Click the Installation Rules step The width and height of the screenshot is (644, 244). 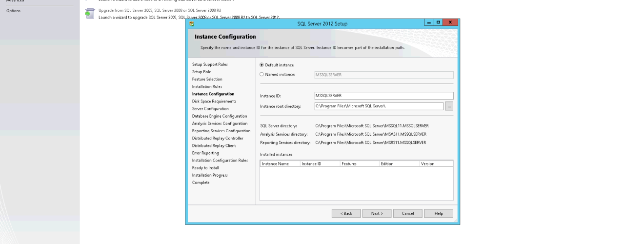tap(207, 86)
